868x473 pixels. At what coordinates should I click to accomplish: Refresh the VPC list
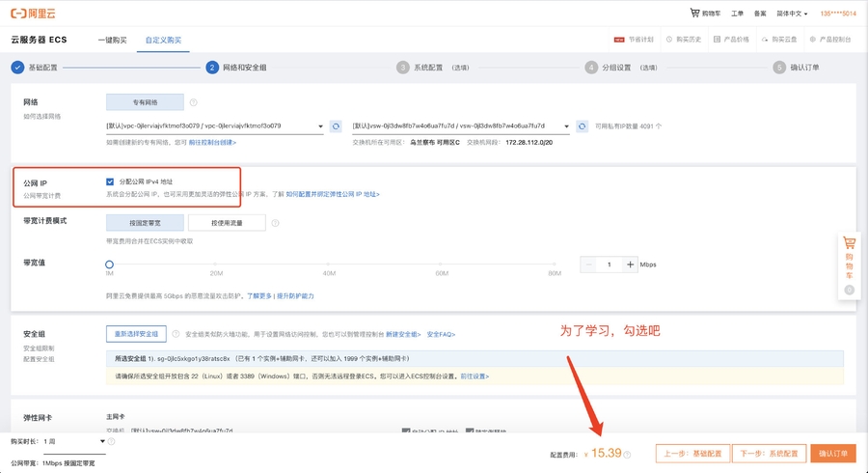pyautogui.click(x=336, y=126)
